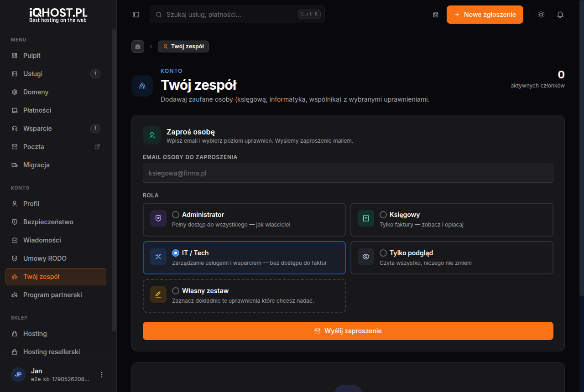Click the JP user avatar
Image resolution: width=584 pixels, height=392 pixels.
tap(18, 375)
